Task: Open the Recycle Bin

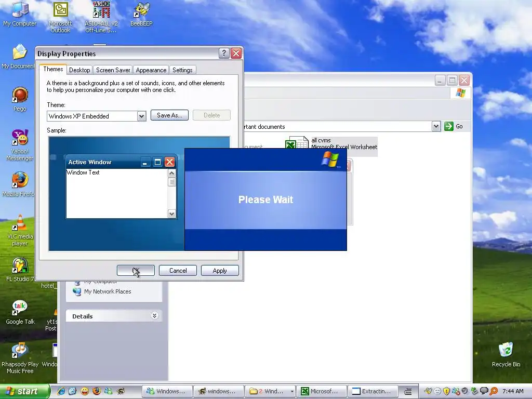Action: click(506, 354)
